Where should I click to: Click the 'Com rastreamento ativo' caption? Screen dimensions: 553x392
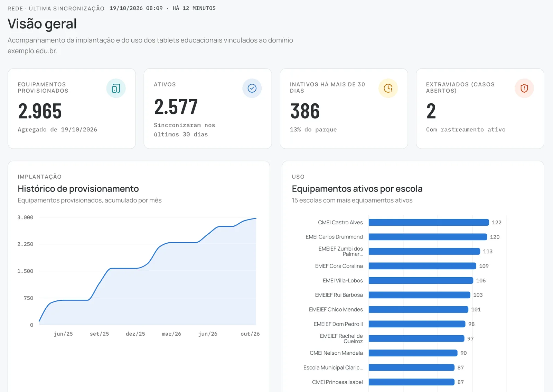pos(466,130)
